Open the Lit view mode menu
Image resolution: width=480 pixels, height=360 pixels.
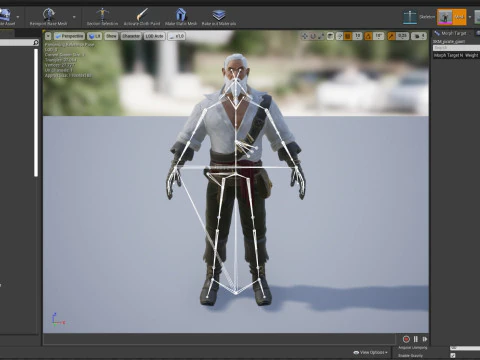95,36
